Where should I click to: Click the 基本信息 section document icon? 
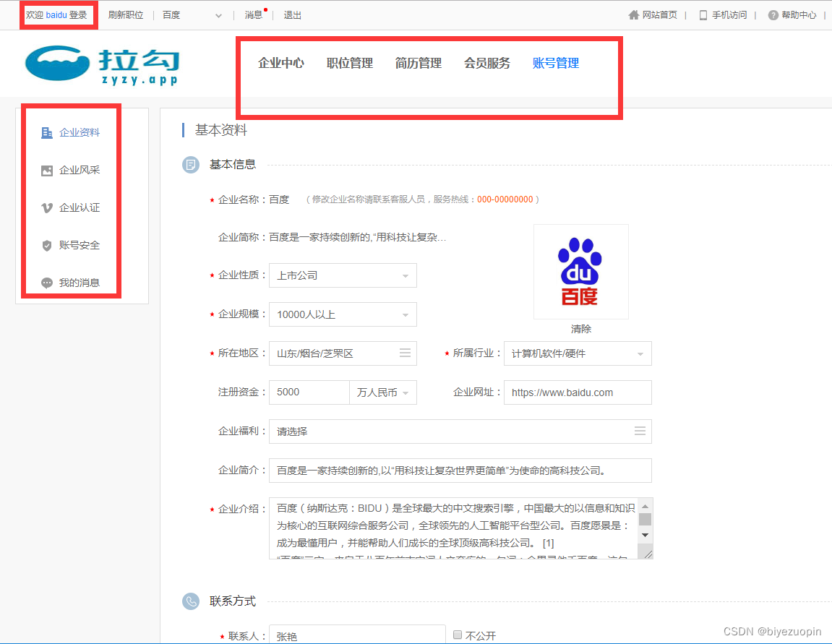[191, 165]
